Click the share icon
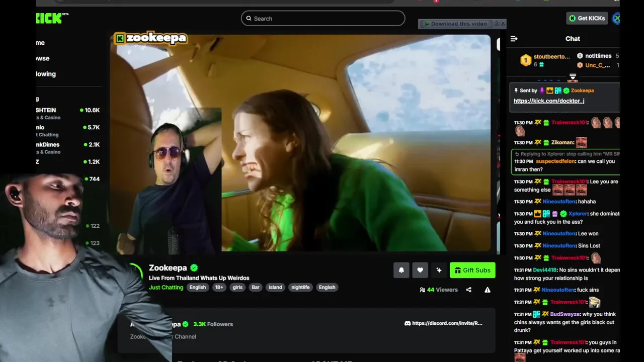Viewport: 644px width, 362px height. [469, 290]
